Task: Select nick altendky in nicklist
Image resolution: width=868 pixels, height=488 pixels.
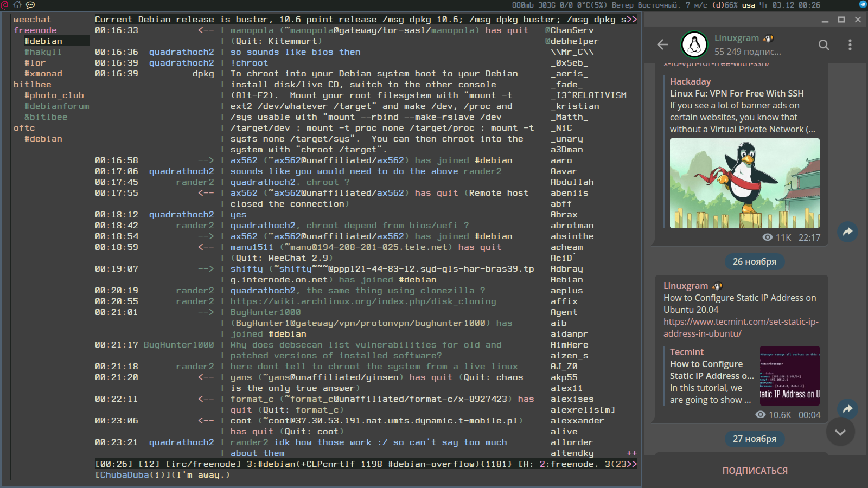Action: tap(572, 453)
